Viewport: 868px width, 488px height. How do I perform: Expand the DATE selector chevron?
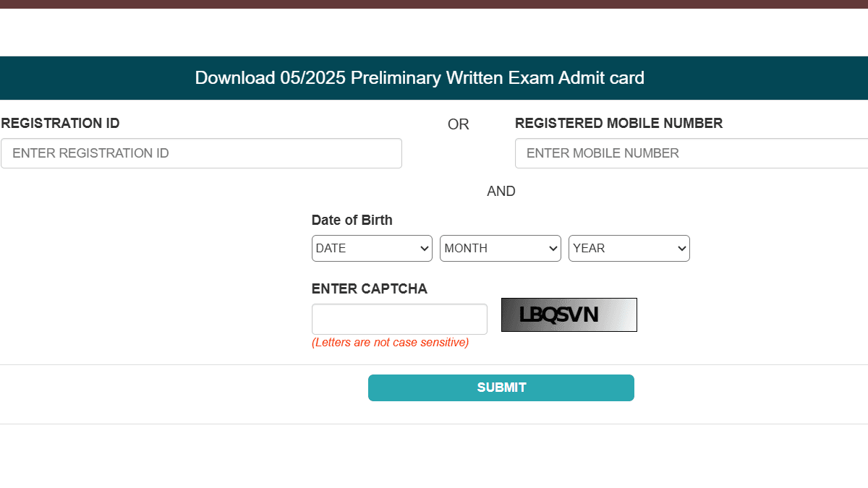pos(423,248)
